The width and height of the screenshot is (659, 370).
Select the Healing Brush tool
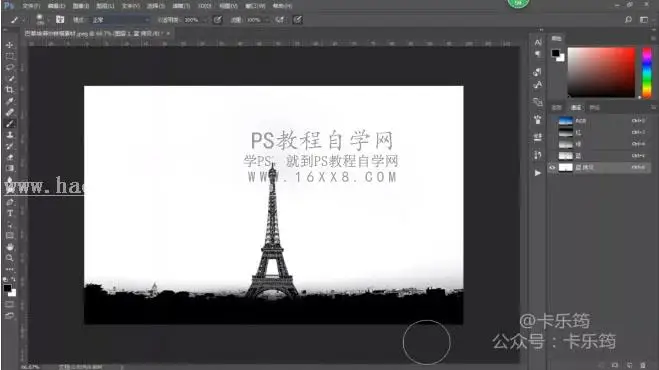(x=10, y=112)
